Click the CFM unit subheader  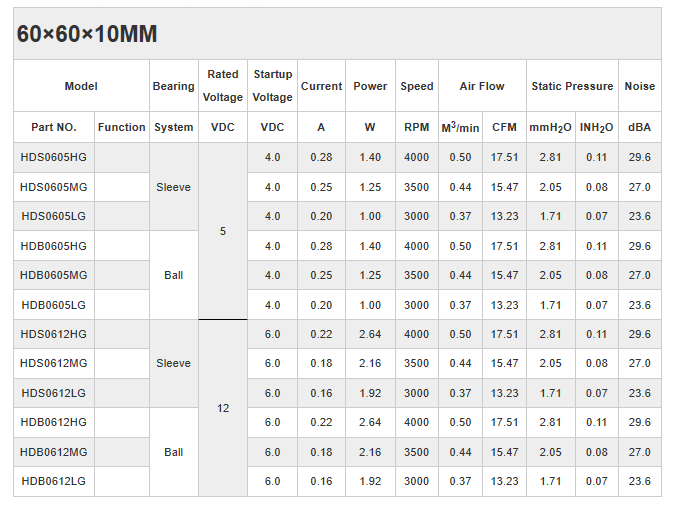504,127
